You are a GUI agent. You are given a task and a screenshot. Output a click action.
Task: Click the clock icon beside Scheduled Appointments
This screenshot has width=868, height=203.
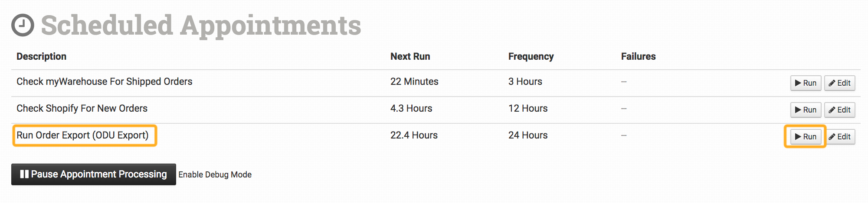23,25
